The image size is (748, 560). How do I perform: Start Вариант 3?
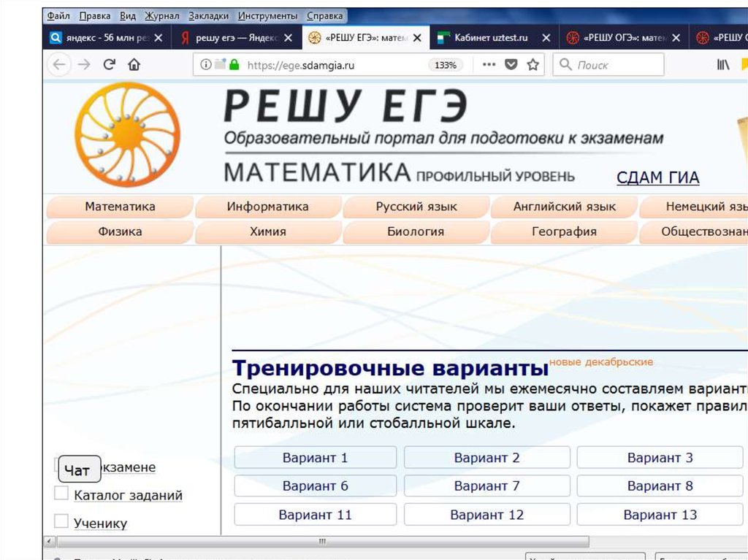pyautogui.click(x=660, y=458)
